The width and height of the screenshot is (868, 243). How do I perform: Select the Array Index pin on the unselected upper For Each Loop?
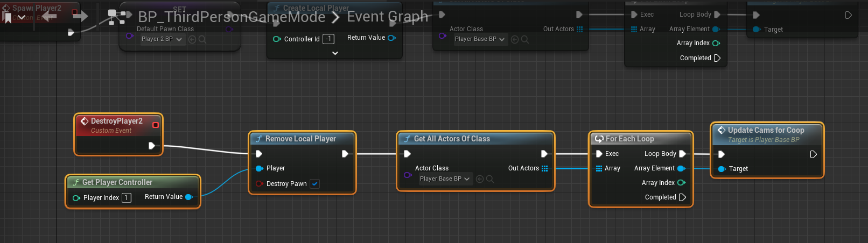coord(716,43)
